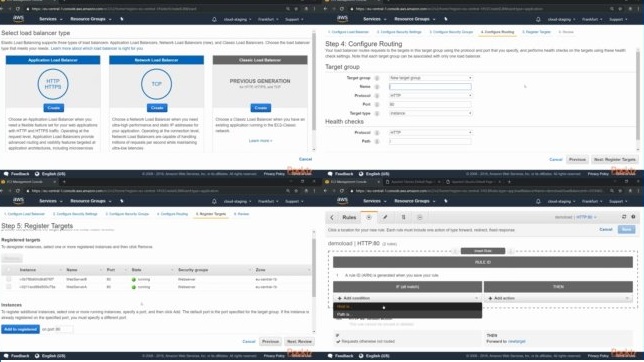This screenshot has width=644, height=362.
Task: Click the Insert Rule button
Action: 483,251
